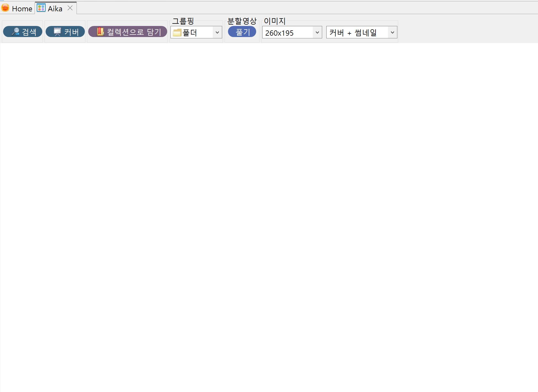Click the magnifier icon in 검색 button
Image resolution: width=538 pixels, height=392 pixels.
pos(15,32)
